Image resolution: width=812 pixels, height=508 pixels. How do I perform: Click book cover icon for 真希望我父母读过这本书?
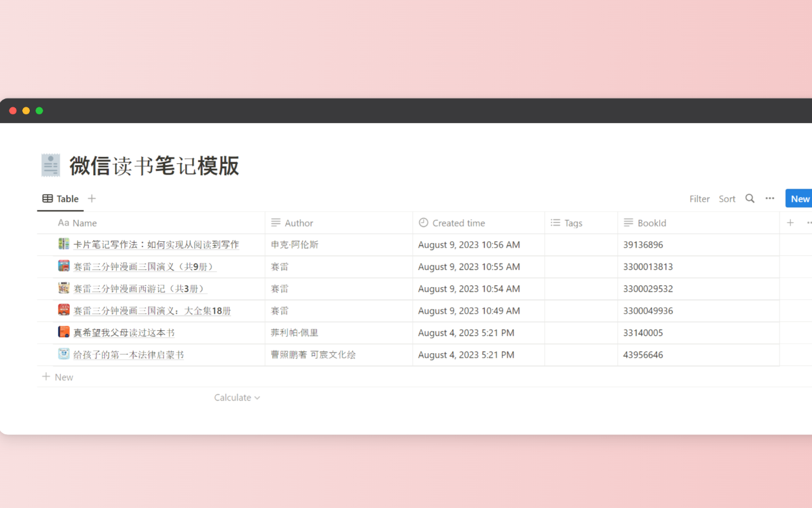(63, 332)
